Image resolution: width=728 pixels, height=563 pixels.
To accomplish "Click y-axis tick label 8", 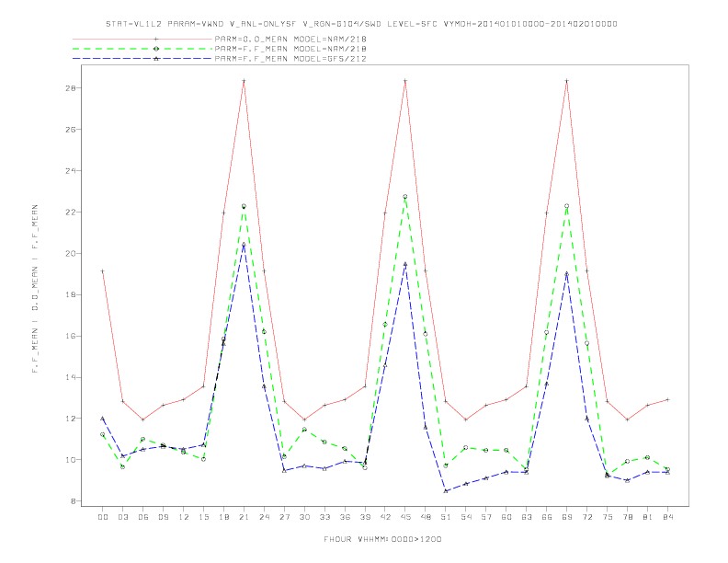I will coord(73,501).
